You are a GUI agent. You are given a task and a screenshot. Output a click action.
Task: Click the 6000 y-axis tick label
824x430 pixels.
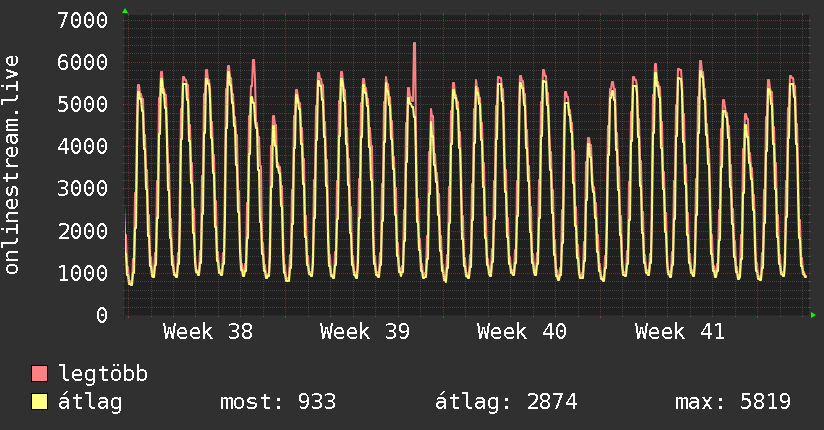coord(83,63)
